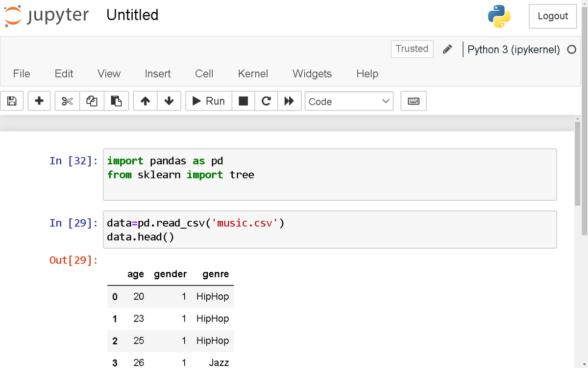Click into the import pandas code cell

point(330,174)
